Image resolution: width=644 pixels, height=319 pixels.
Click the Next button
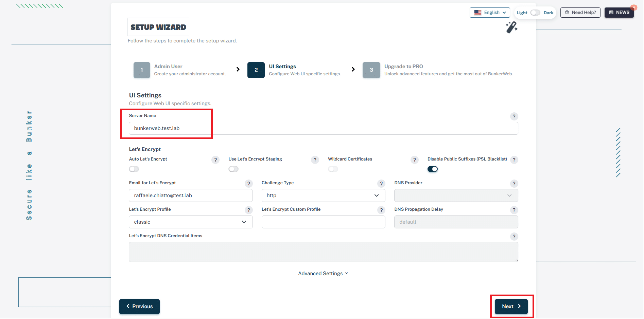(x=511, y=306)
